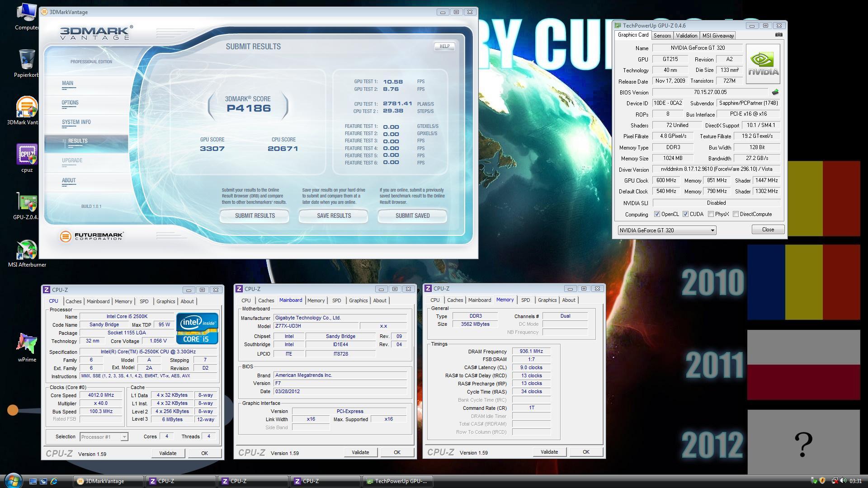Switch to the Sensors tab in GPU-Z

(662, 36)
